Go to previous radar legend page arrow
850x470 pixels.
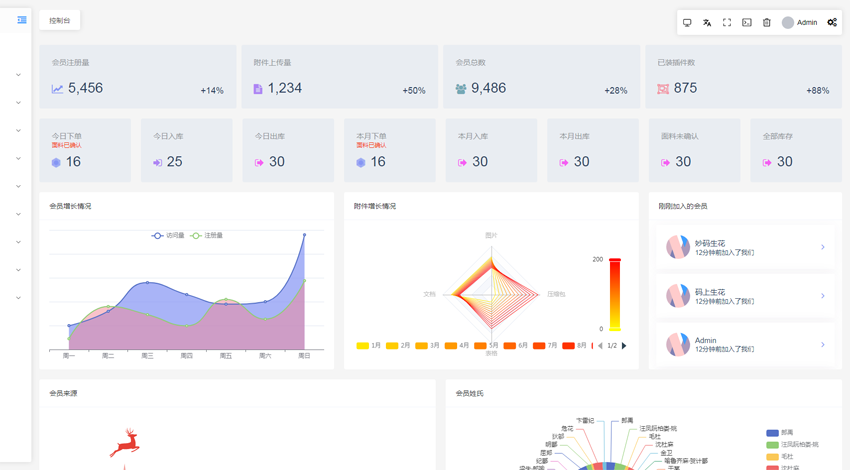600,346
